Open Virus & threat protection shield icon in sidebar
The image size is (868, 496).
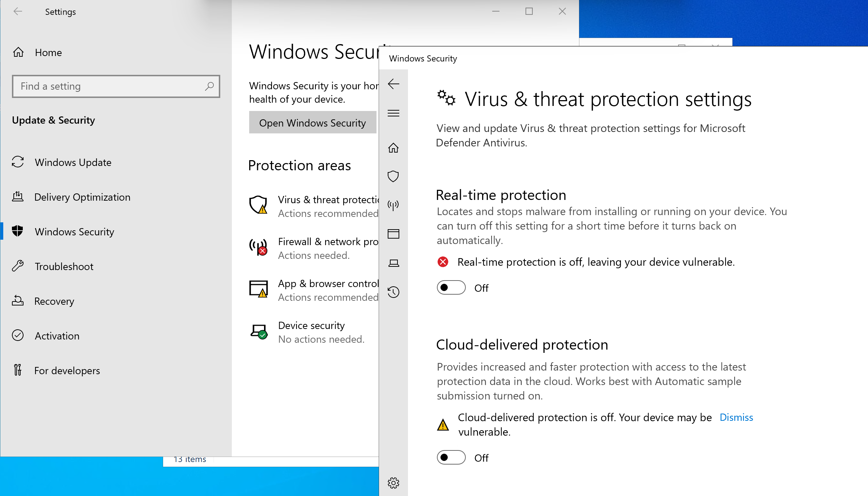[393, 176]
